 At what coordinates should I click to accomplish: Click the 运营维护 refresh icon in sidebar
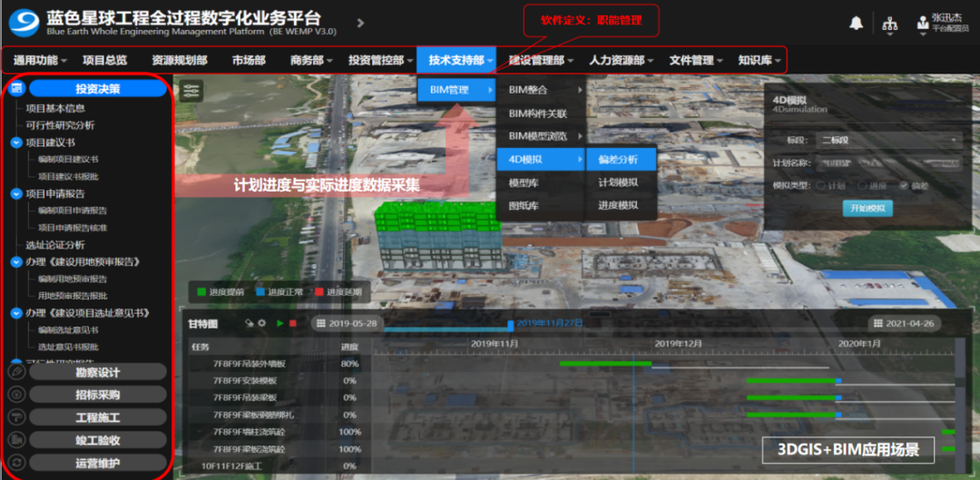coord(15,463)
